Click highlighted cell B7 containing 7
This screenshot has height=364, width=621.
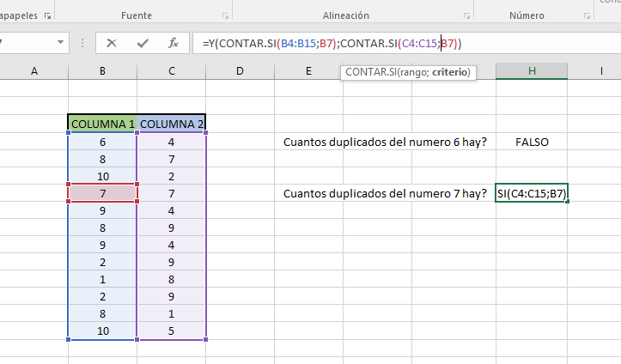(x=102, y=193)
